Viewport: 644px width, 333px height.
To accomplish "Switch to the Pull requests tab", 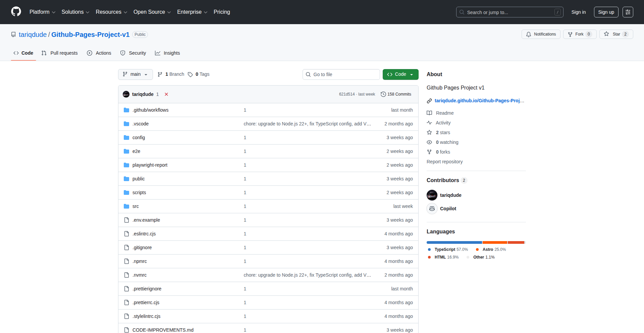I will pyautogui.click(x=60, y=53).
